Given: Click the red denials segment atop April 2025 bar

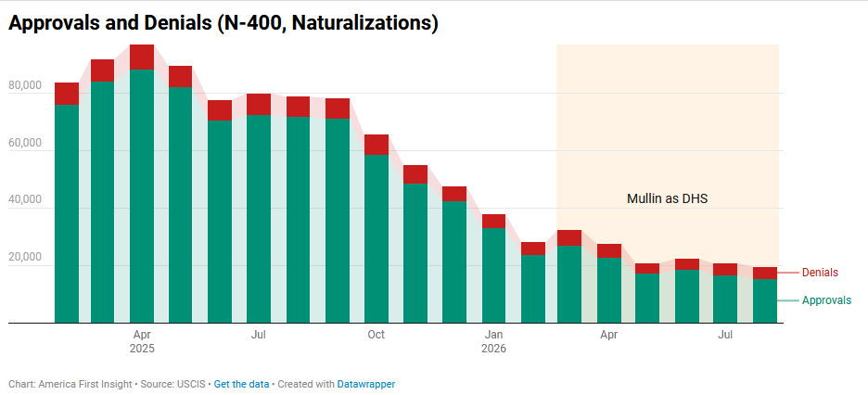Looking at the screenshot, I should pos(142,57).
